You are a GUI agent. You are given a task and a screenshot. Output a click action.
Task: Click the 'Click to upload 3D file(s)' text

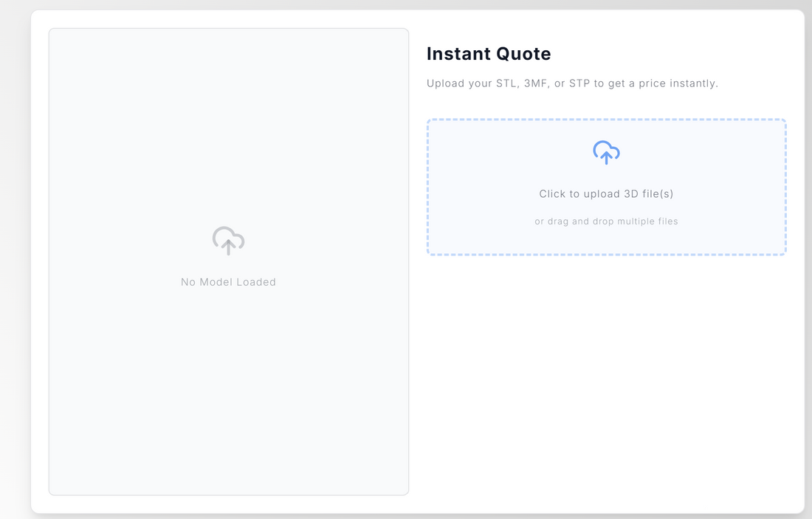606,193
